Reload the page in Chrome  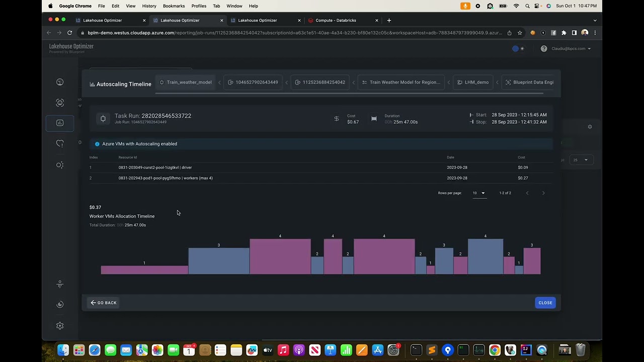(x=69, y=33)
